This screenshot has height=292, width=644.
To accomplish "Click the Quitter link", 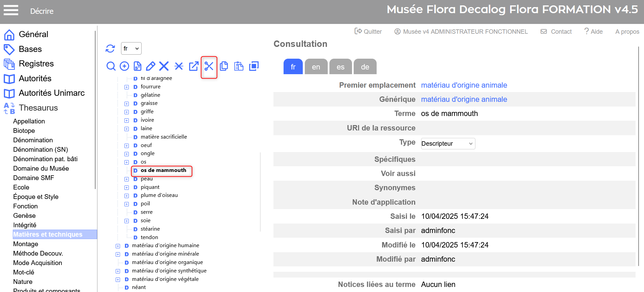I will pyautogui.click(x=368, y=31).
